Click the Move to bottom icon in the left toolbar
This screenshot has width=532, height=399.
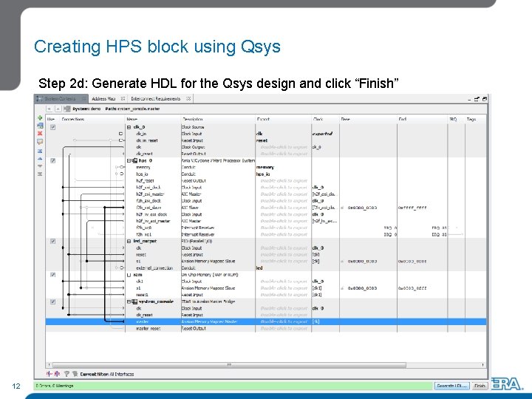[x=40, y=174]
